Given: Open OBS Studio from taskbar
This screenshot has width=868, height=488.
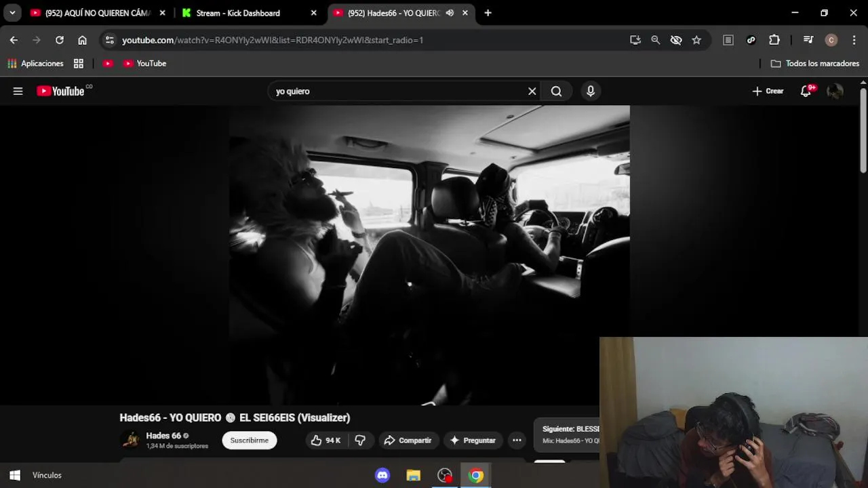Looking at the screenshot, I should tap(445, 475).
